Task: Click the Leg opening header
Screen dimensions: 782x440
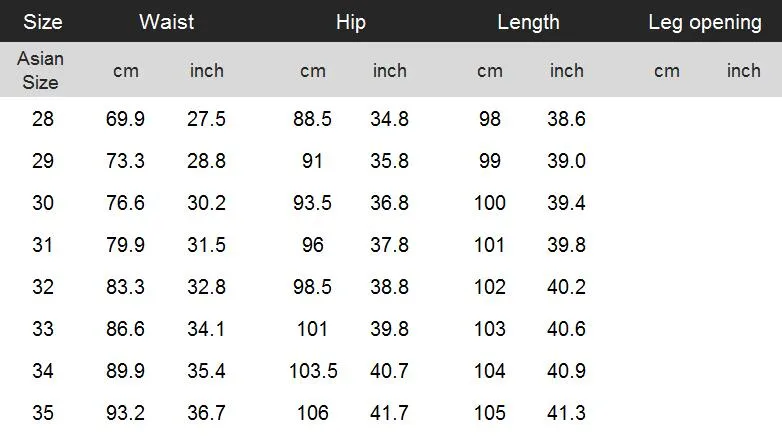Action: coord(705,22)
